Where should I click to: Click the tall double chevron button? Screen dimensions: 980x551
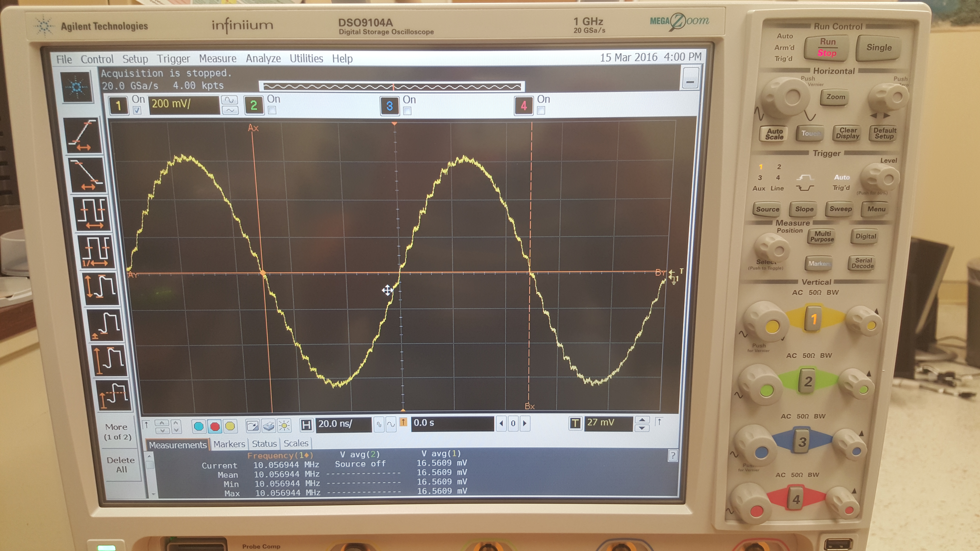coord(176,427)
